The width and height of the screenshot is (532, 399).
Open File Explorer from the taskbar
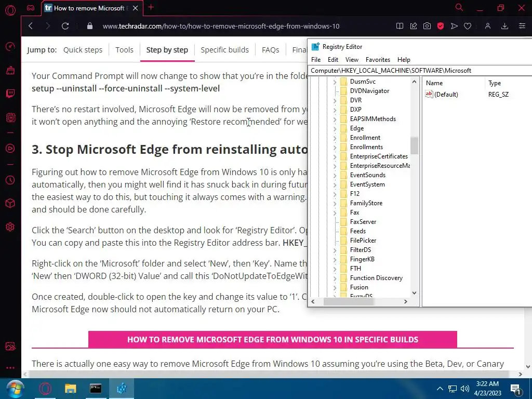(71, 389)
